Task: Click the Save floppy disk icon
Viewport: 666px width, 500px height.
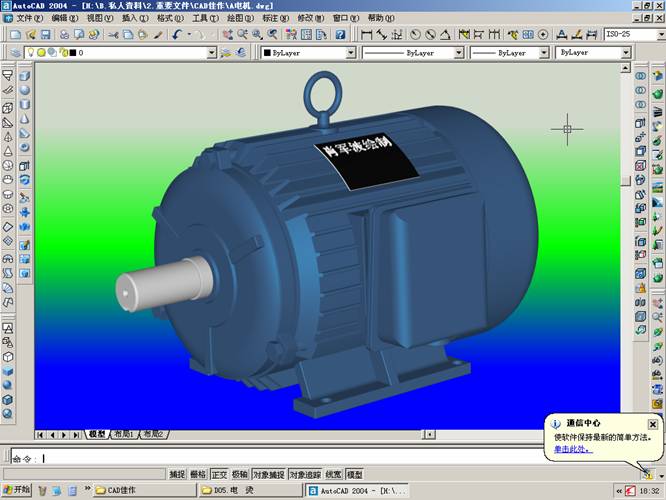Action: point(45,35)
